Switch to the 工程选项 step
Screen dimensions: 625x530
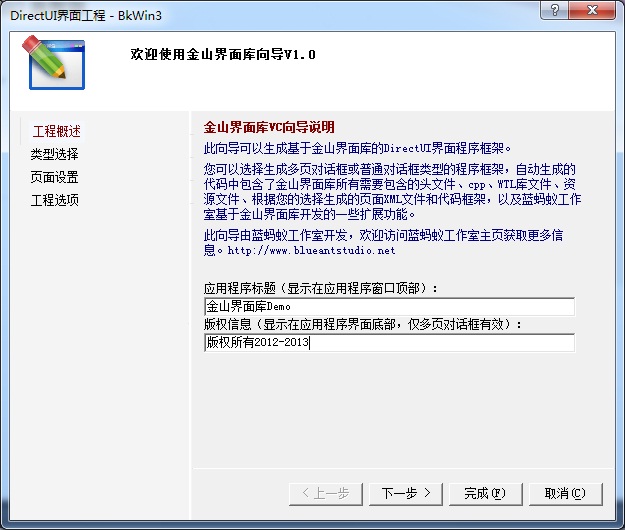(x=55, y=200)
